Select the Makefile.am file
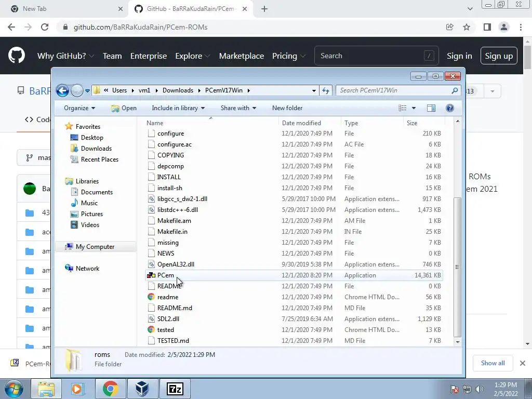 click(x=174, y=220)
